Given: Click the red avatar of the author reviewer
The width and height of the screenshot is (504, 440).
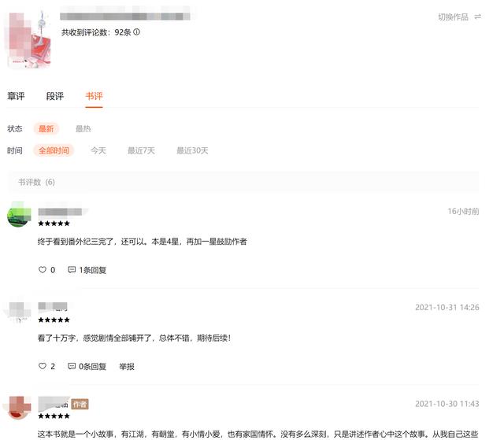Looking at the screenshot, I should pos(19,407).
